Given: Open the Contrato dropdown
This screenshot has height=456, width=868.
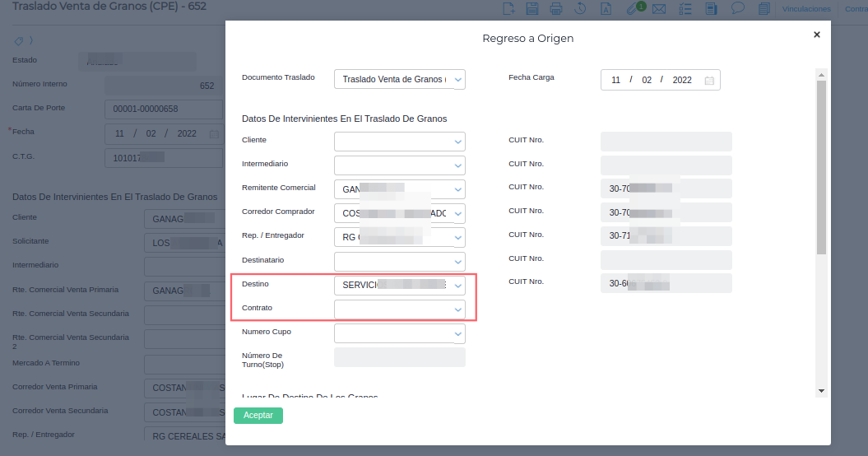Looking at the screenshot, I should tap(458, 309).
